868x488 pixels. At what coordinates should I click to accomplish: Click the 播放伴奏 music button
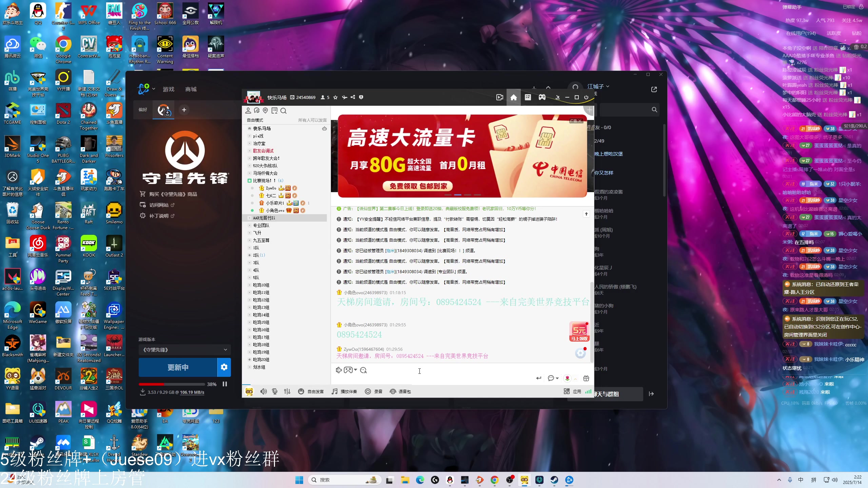pos(344,391)
